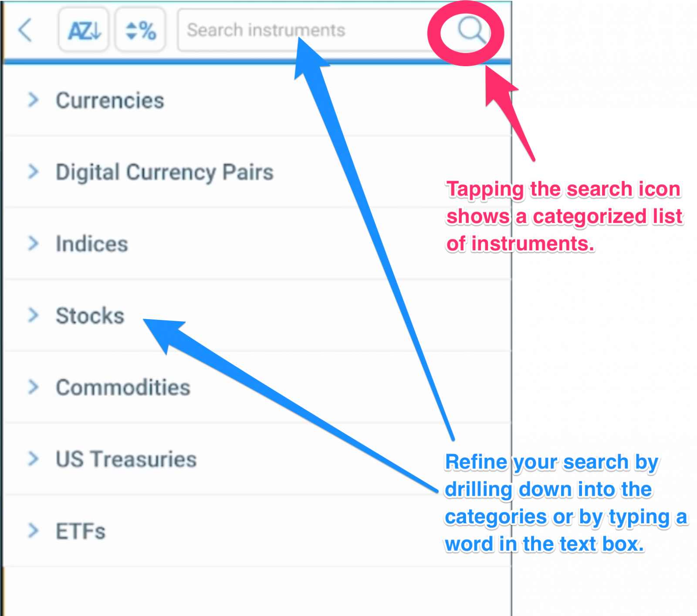
Task: Open the Currencies category row
Action: [x=110, y=100]
